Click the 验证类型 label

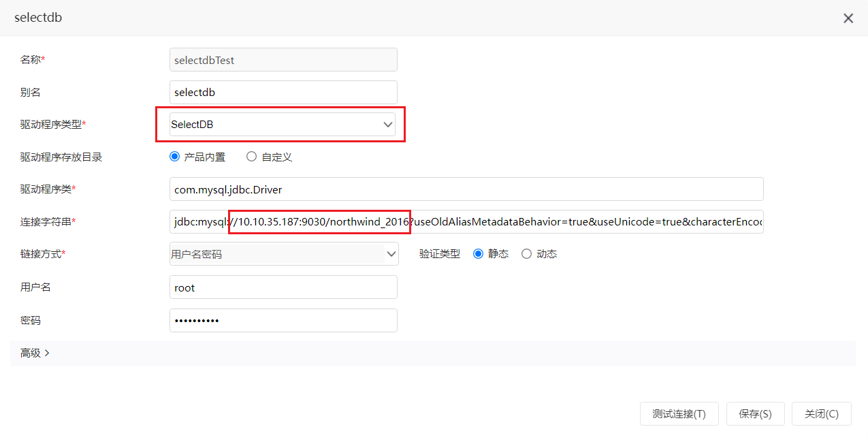point(440,254)
